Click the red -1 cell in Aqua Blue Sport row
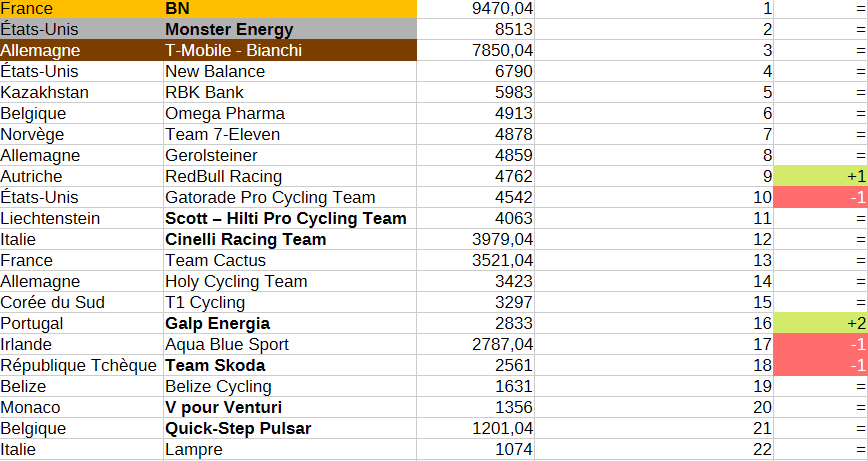The height and width of the screenshot is (461, 868). (820, 344)
